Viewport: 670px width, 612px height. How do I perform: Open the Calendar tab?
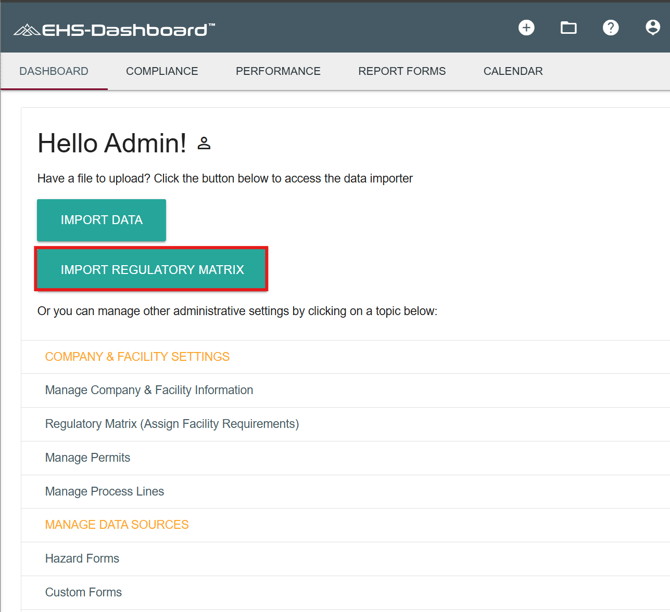click(x=513, y=71)
